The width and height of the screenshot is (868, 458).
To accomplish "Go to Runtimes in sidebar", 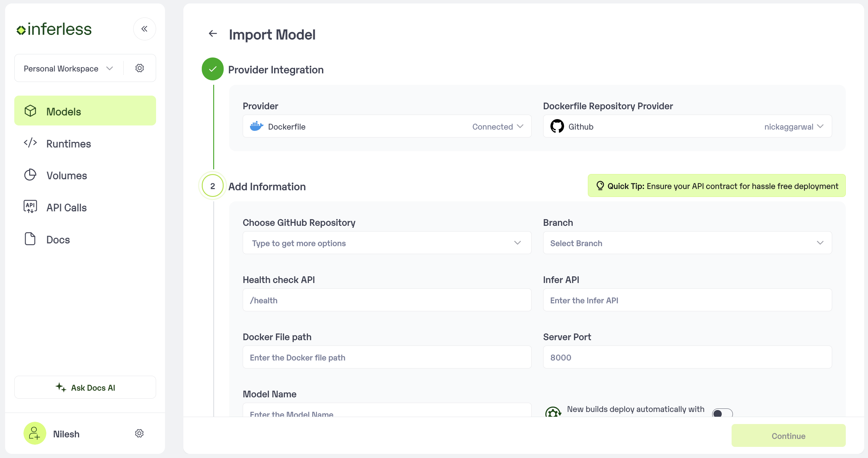I will point(69,144).
